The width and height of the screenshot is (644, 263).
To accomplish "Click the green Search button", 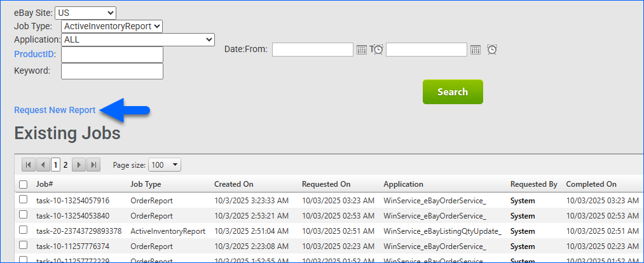I will 453,92.
